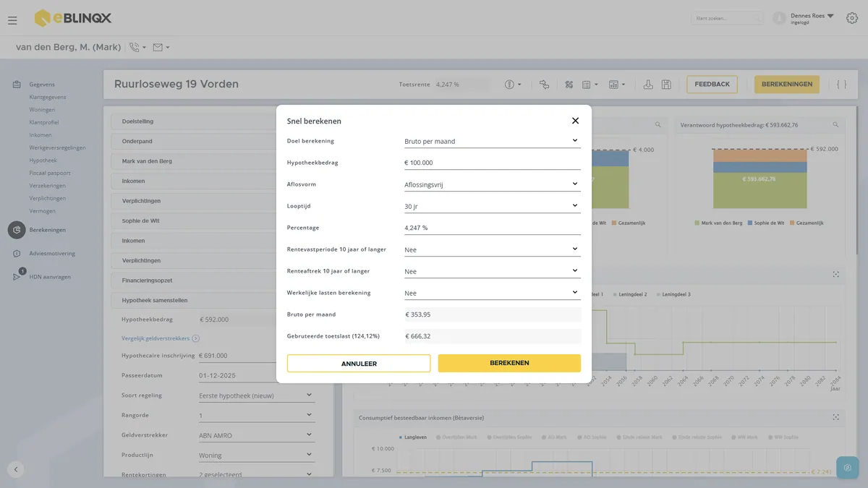Viewport: 868px width, 488px height.
Task: Open the Aflosvorm dropdown
Action: (x=492, y=184)
